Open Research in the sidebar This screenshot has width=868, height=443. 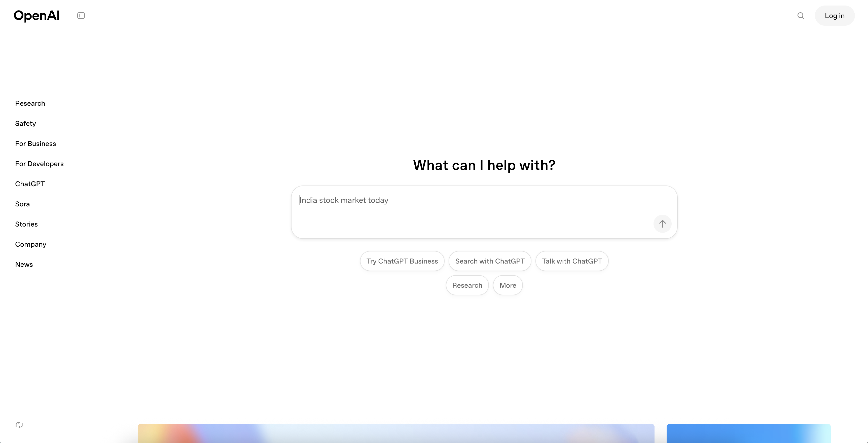tap(30, 103)
